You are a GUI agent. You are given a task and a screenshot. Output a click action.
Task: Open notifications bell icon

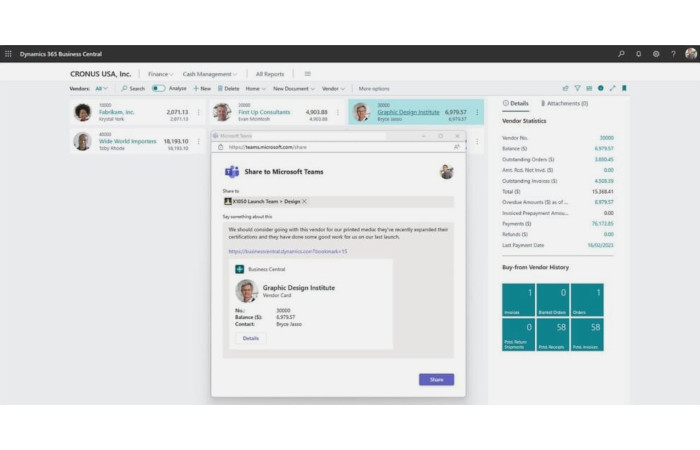tap(638, 54)
